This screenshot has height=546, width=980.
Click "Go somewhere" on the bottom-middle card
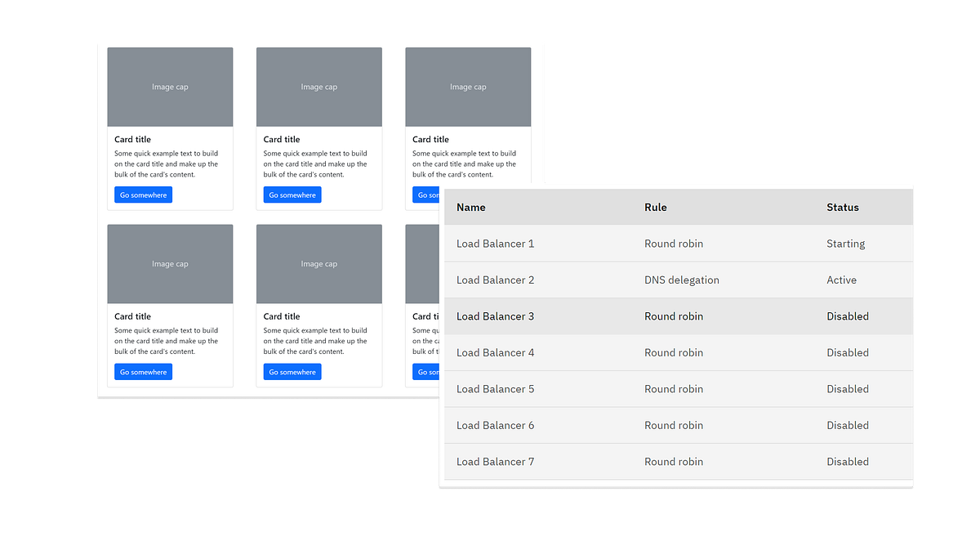pos(292,371)
